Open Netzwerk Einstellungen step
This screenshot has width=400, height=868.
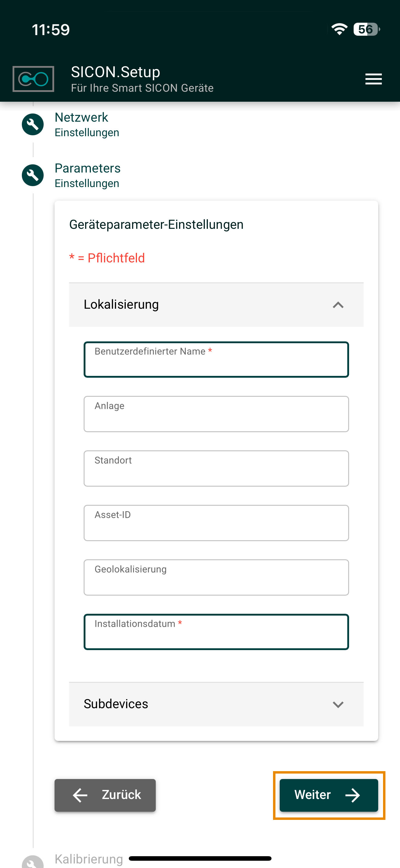coord(87,125)
